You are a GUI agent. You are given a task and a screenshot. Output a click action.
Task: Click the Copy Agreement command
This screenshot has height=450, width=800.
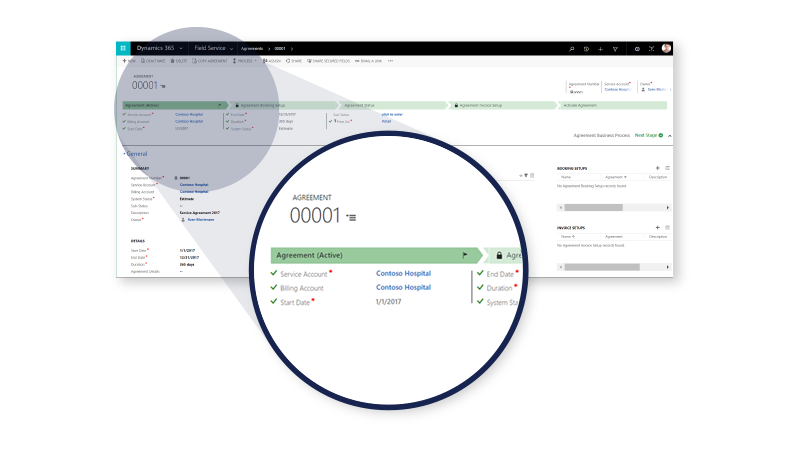(x=210, y=61)
